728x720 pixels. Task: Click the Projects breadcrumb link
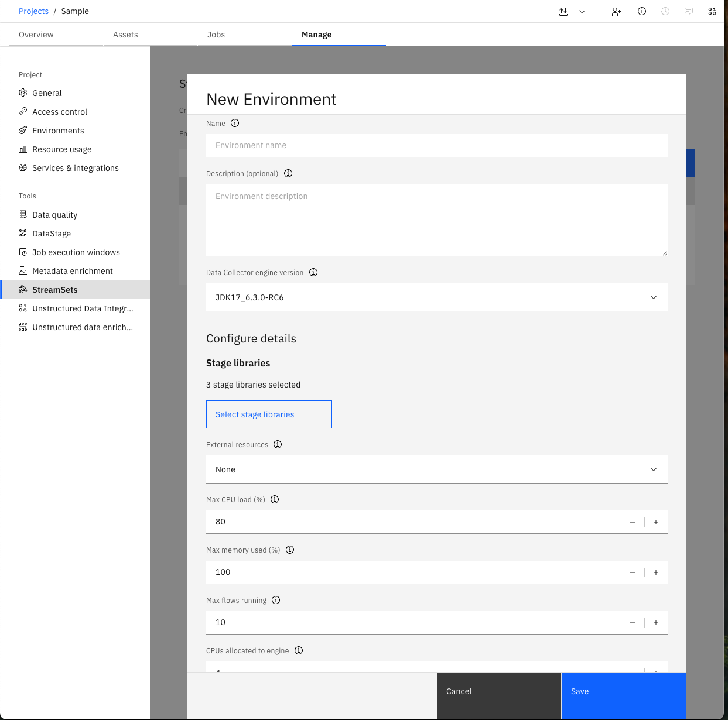click(33, 11)
